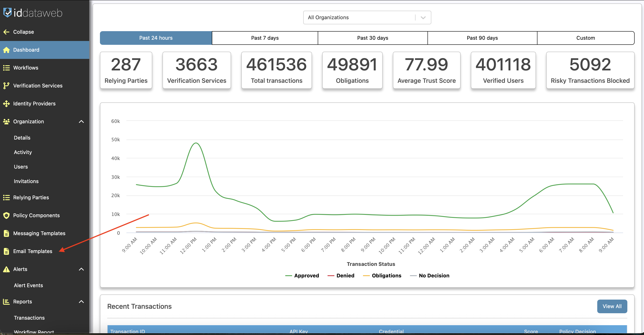Viewport: 644px width, 335px height.
Task: Collapse the Reports section chevron
Action: (81, 302)
